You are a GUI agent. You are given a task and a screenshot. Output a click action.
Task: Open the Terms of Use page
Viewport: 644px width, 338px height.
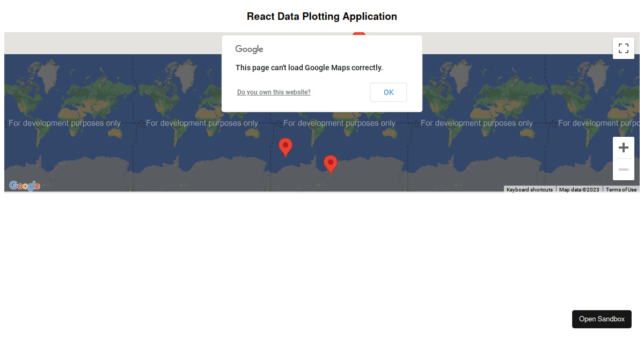(x=621, y=189)
